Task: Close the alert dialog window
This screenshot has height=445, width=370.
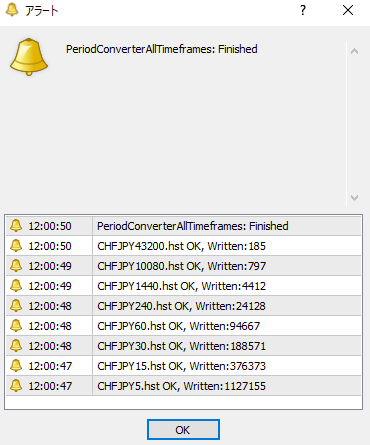Action: click(348, 10)
